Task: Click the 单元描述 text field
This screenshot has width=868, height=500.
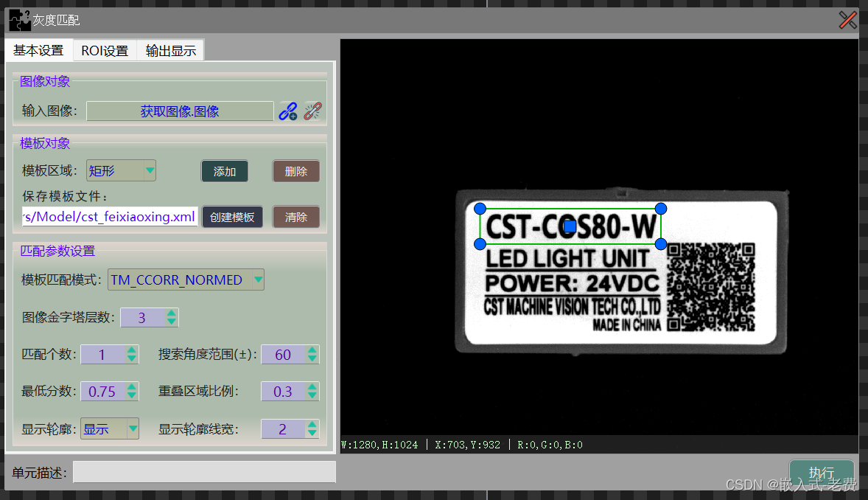Action: point(204,472)
